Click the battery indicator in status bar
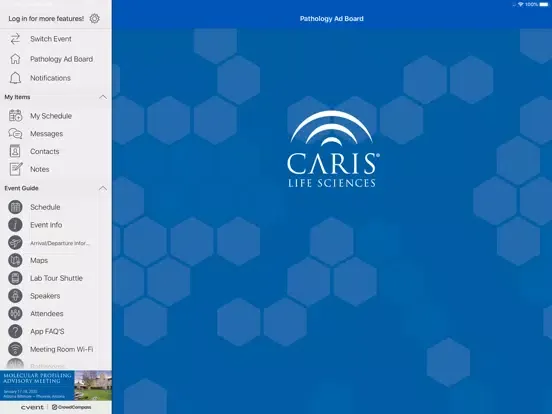The height and width of the screenshot is (414, 552). [x=544, y=5]
